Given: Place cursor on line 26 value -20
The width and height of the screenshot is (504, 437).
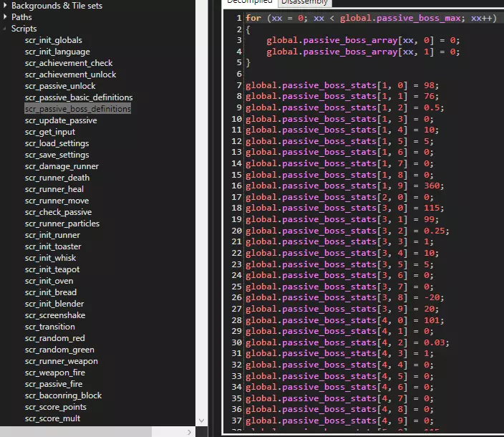Looking at the screenshot, I should (432, 297).
